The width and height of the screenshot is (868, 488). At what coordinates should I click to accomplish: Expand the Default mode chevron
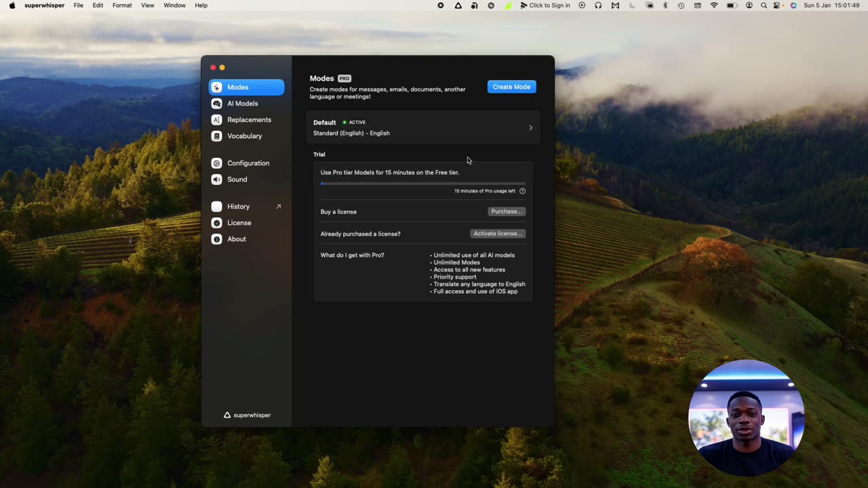pyautogui.click(x=530, y=127)
